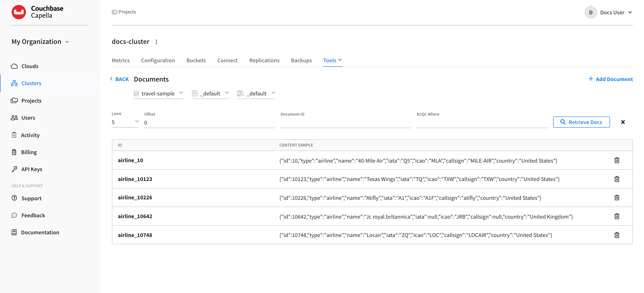This screenshot has width=644, height=293.
Task: Open the Tools menu
Action: [333, 60]
